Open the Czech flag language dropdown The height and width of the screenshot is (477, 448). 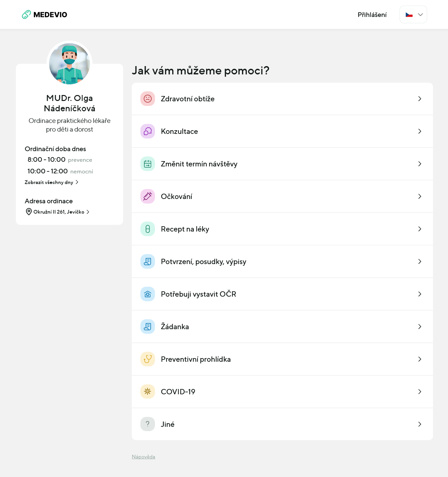point(413,15)
